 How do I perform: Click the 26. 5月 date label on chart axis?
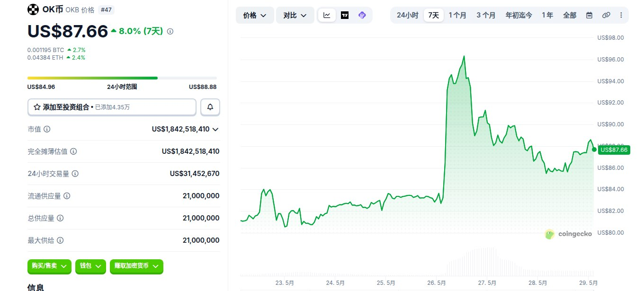437,282
